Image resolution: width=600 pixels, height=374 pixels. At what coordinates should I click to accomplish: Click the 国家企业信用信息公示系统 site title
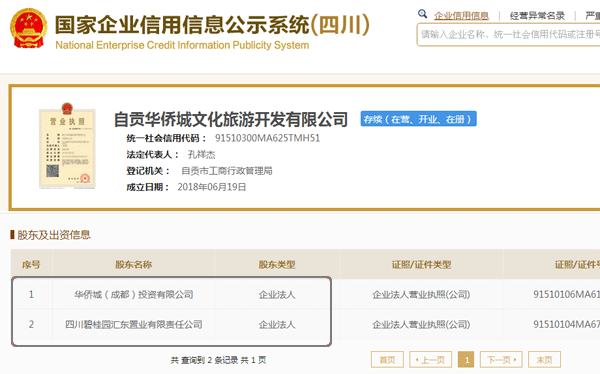[x=212, y=24]
